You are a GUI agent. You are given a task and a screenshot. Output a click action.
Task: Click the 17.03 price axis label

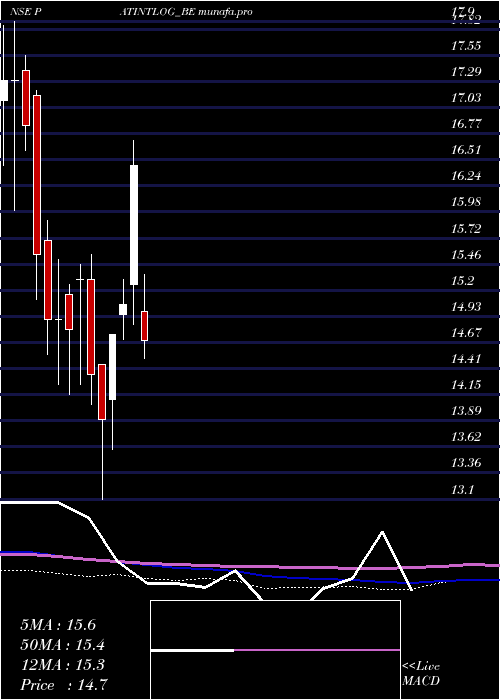pos(466,97)
